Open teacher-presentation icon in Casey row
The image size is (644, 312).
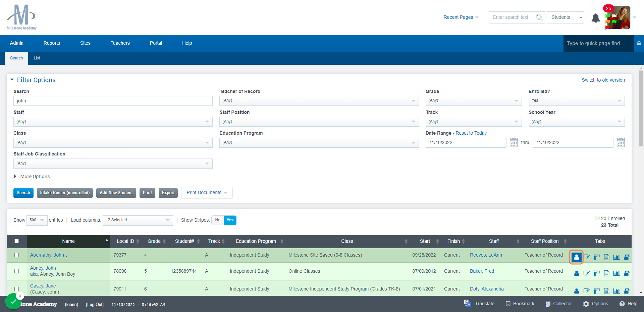point(596,291)
